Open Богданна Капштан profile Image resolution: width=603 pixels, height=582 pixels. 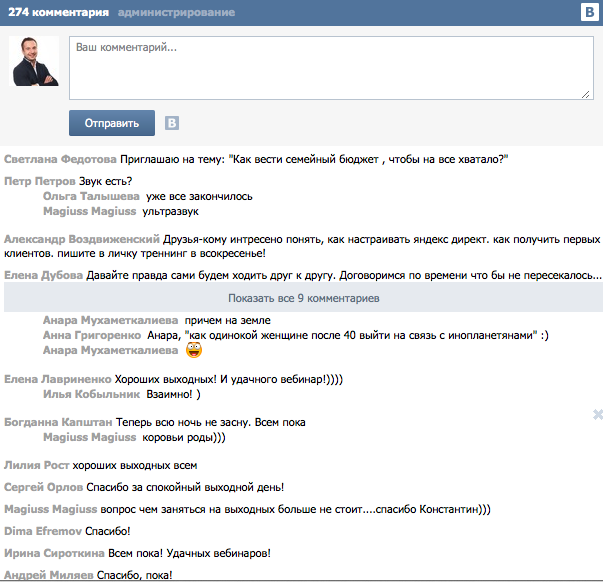click(58, 422)
